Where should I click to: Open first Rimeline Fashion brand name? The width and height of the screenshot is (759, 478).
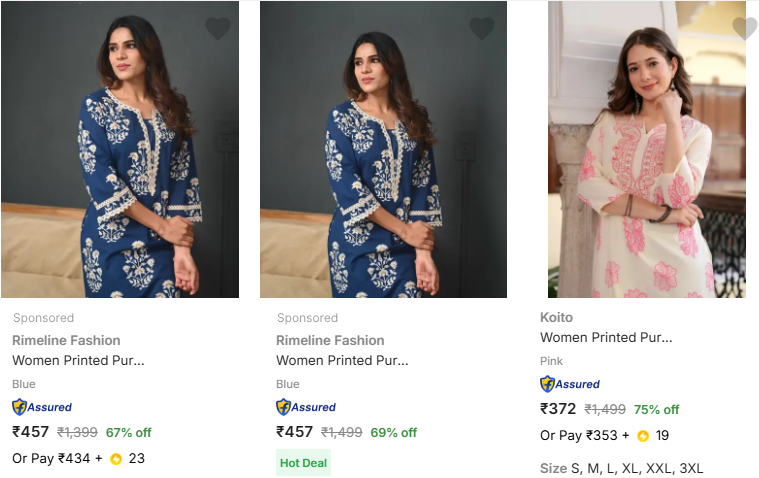[66, 340]
